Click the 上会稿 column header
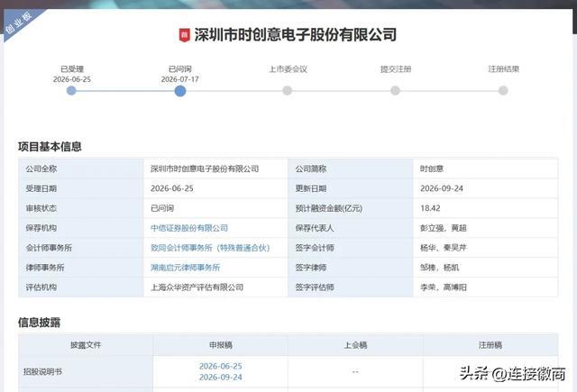The height and width of the screenshot is (392, 577). 355,345
